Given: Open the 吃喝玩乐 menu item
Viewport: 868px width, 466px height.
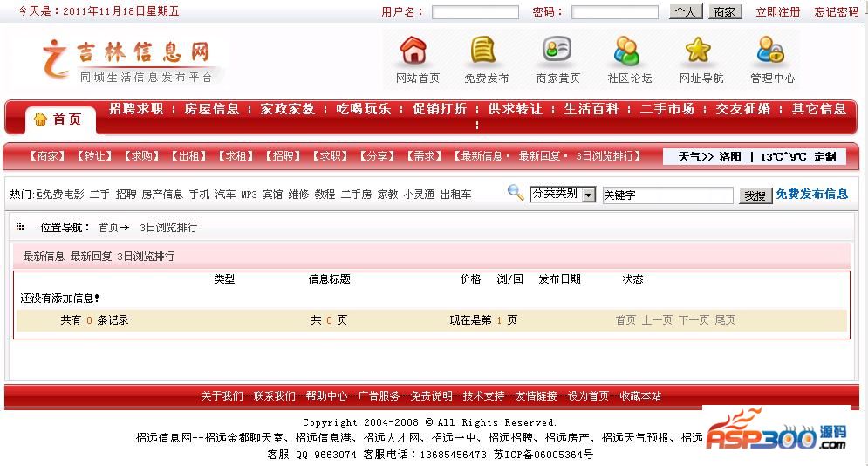Looking at the screenshot, I should click(364, 108).
